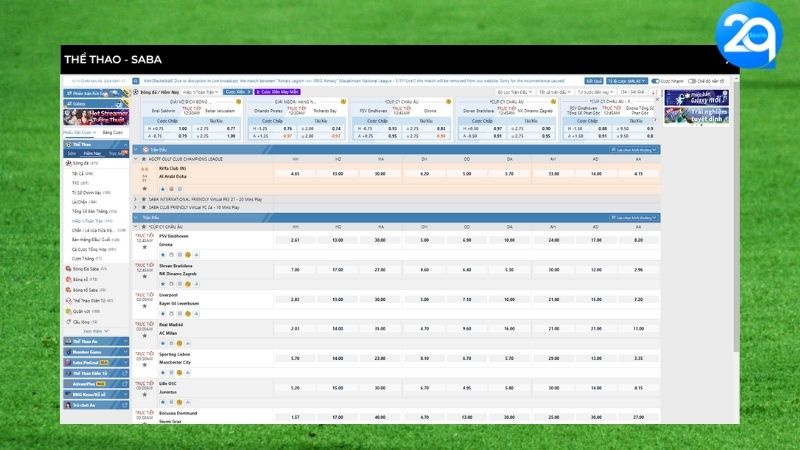800x450 pixels.
Task: Click the search magnifier icon beside announcement ticker
Action: click(x=136, y=81)
